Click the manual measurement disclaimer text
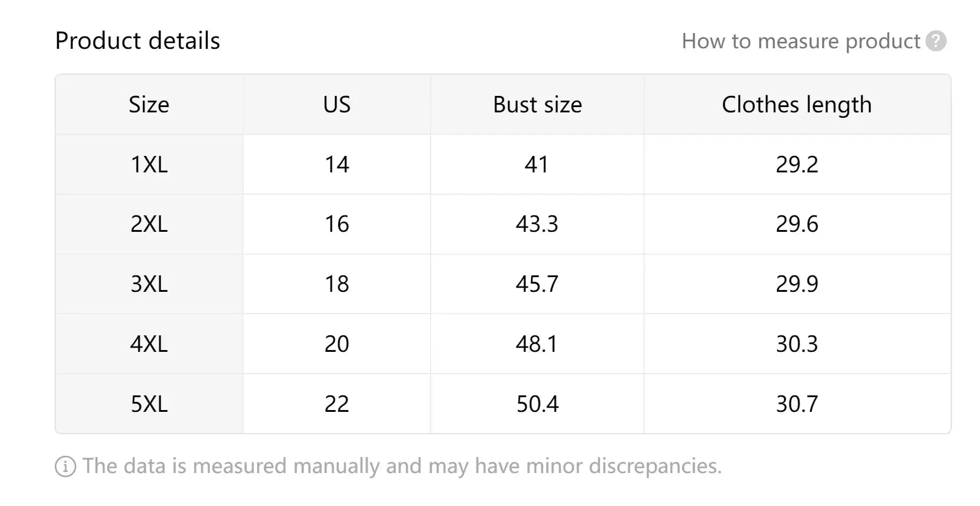 tap(402, 466)
